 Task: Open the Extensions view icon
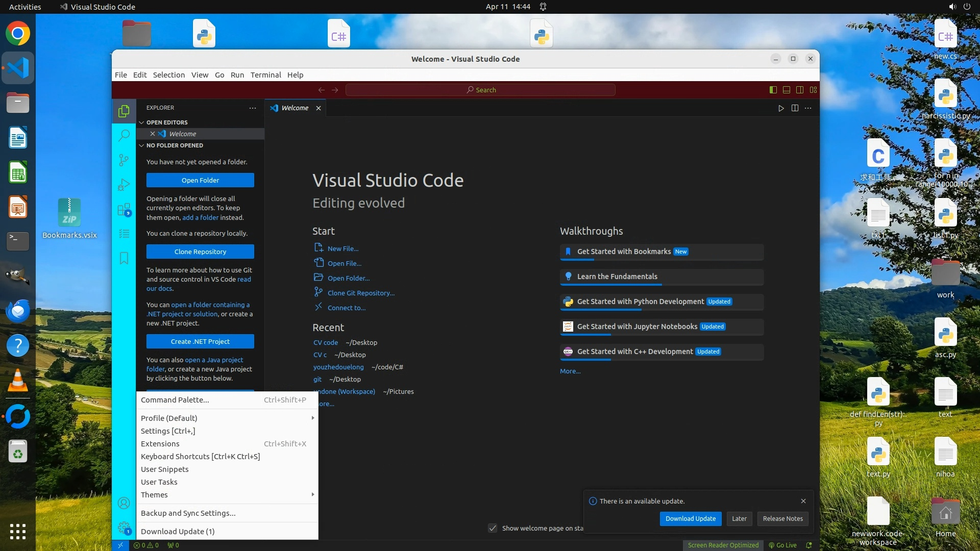tap(124, 210)
